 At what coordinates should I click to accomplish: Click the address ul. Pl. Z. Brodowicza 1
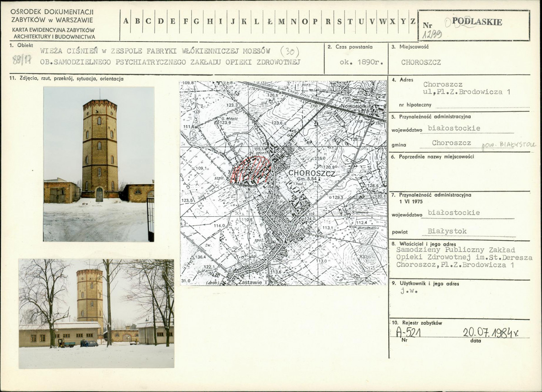pos(467,92)
